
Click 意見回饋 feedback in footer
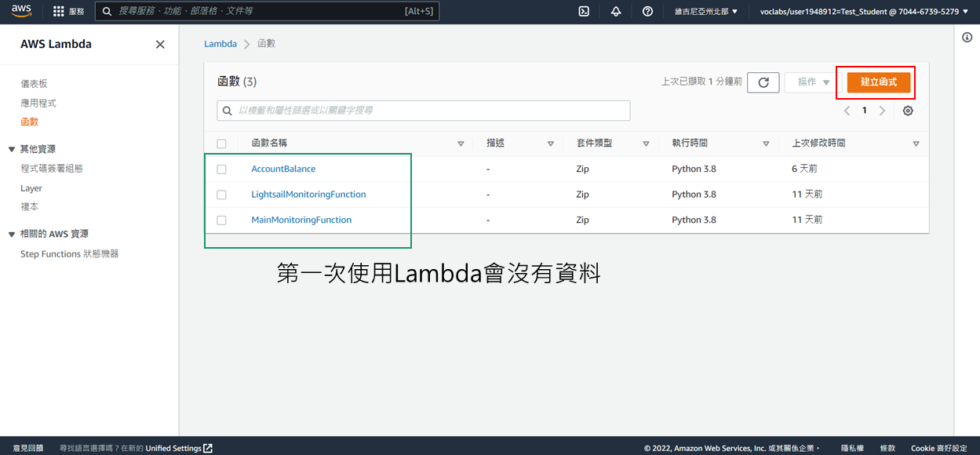pos(28,448)
